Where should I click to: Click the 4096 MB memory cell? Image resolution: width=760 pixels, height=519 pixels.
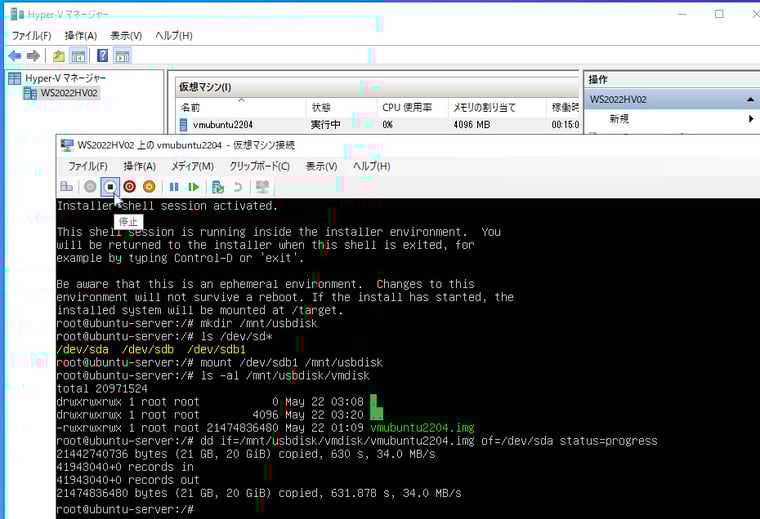click(x=472, y=125)
